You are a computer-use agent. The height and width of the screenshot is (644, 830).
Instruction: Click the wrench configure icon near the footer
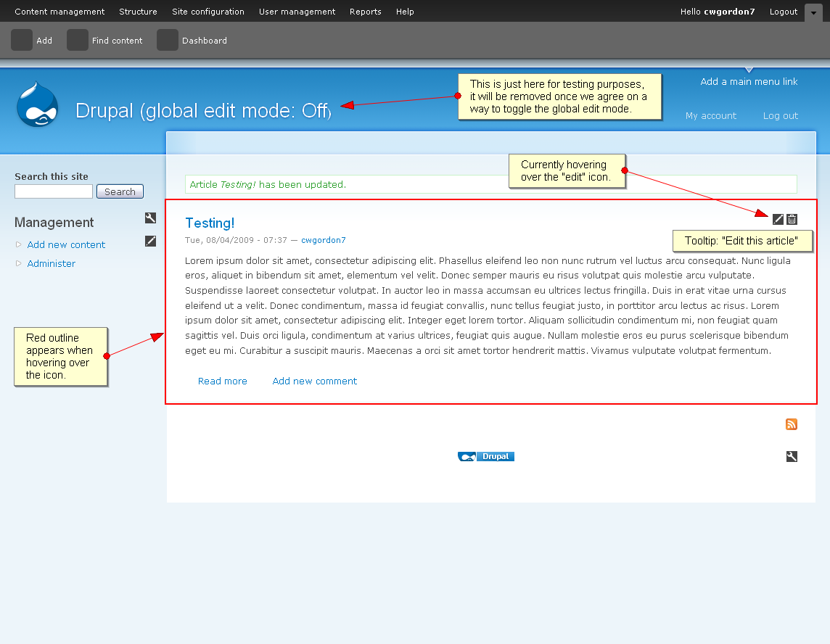[792, 457]
